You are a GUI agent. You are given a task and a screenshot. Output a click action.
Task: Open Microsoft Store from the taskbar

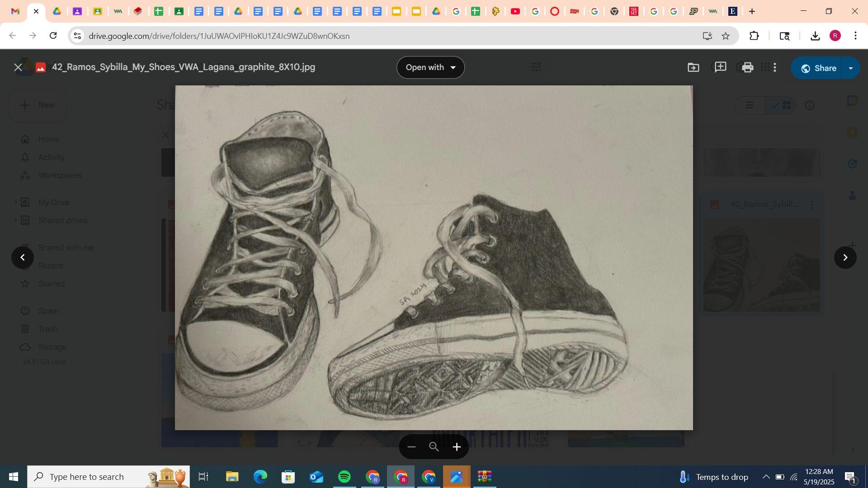point(288,477)
